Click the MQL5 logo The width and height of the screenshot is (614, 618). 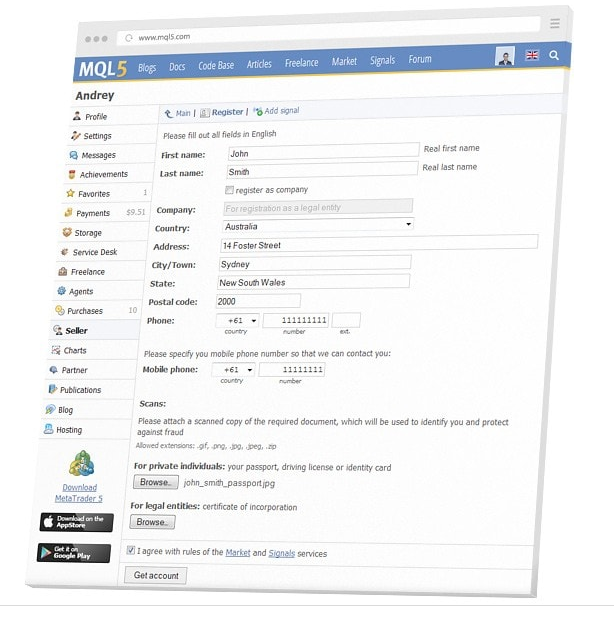[x=103, y=69]
